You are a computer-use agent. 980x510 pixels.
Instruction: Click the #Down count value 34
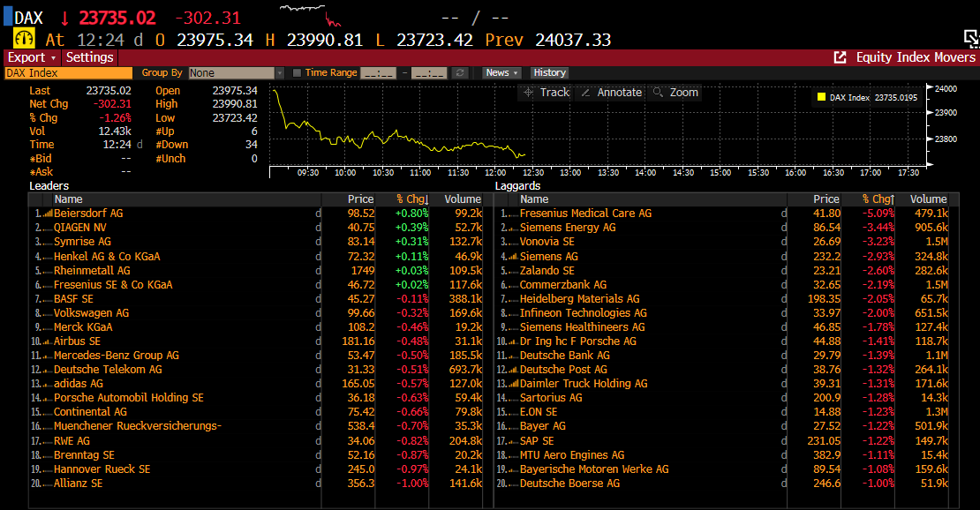click(252, 145)
